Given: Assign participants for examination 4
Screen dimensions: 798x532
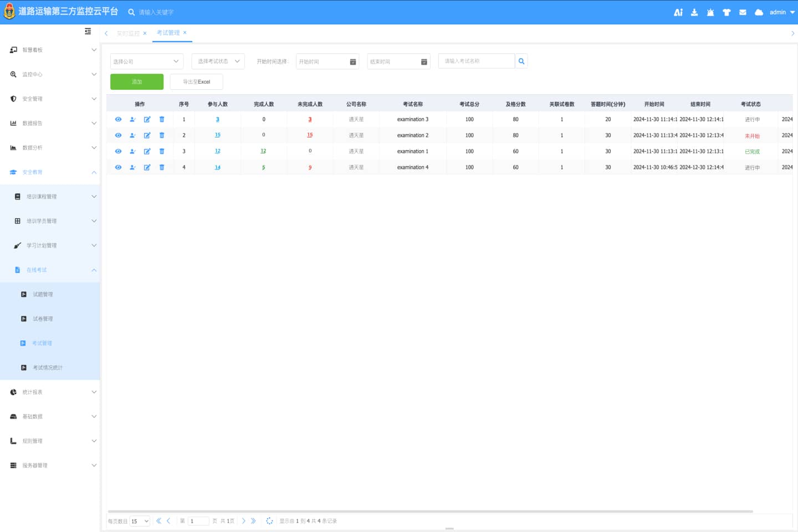Looking at the screenshot, I should [x=132, y=167].
